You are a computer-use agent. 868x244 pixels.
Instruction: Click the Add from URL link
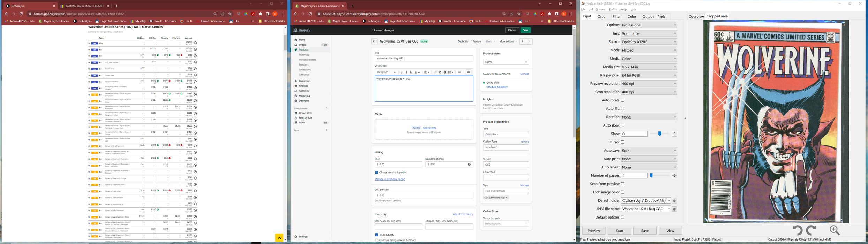[x=429, y=128]
